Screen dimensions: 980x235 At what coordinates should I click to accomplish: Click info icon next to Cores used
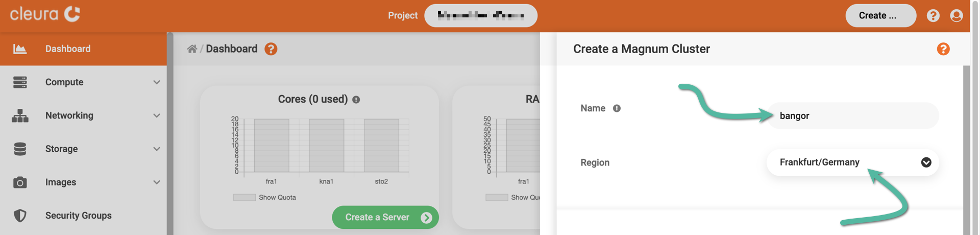356,100
